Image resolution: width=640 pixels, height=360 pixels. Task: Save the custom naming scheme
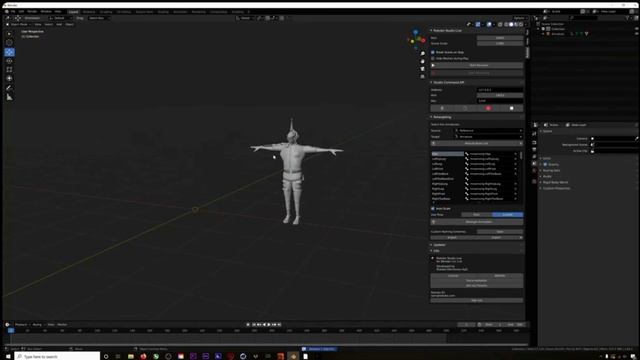500,232
